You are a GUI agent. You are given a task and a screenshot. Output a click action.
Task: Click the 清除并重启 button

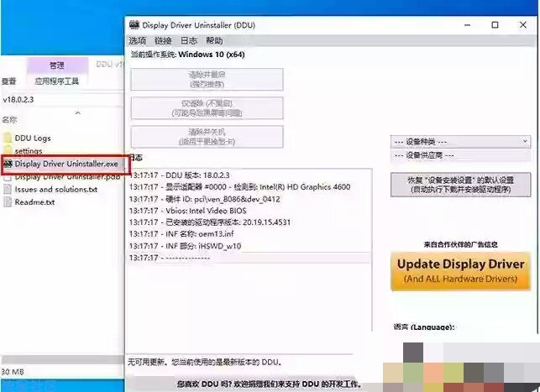207,79
